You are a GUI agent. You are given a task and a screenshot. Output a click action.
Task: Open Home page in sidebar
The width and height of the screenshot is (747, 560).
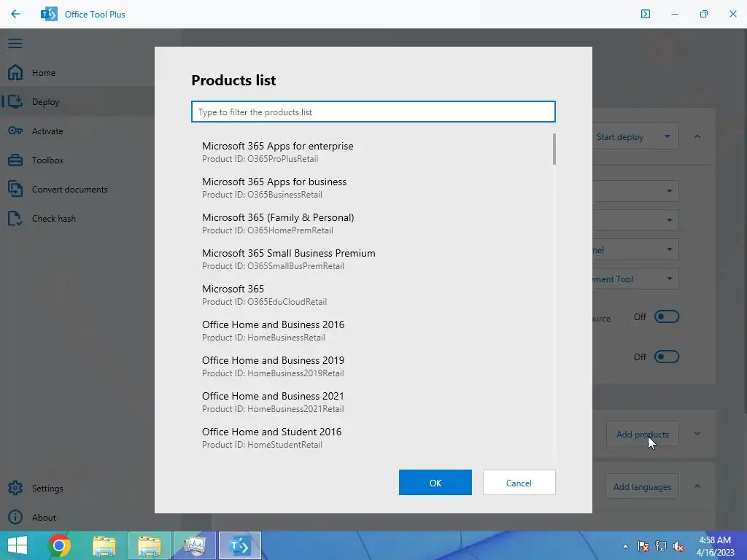point(44,73)
